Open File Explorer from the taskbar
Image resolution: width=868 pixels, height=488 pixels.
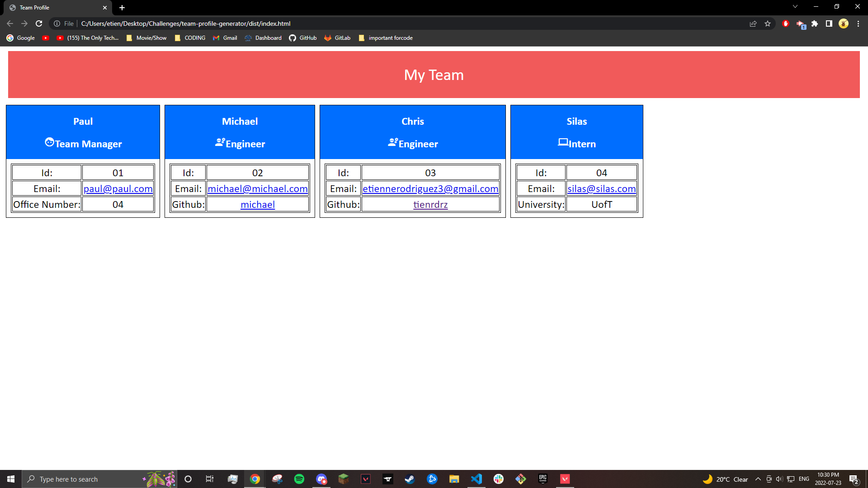(454, 479)
